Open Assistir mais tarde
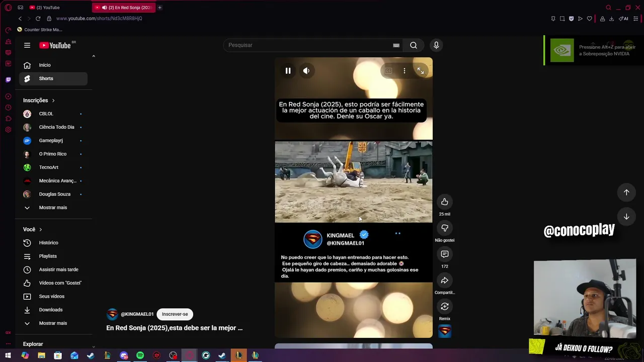Screen dimensions: 644x362 pos(53,269)
